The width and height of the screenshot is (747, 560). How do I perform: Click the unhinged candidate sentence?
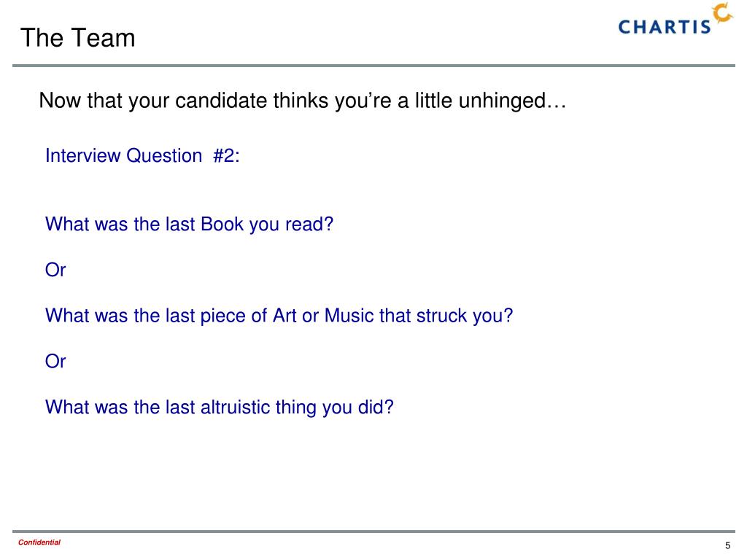tap(303, 101)
